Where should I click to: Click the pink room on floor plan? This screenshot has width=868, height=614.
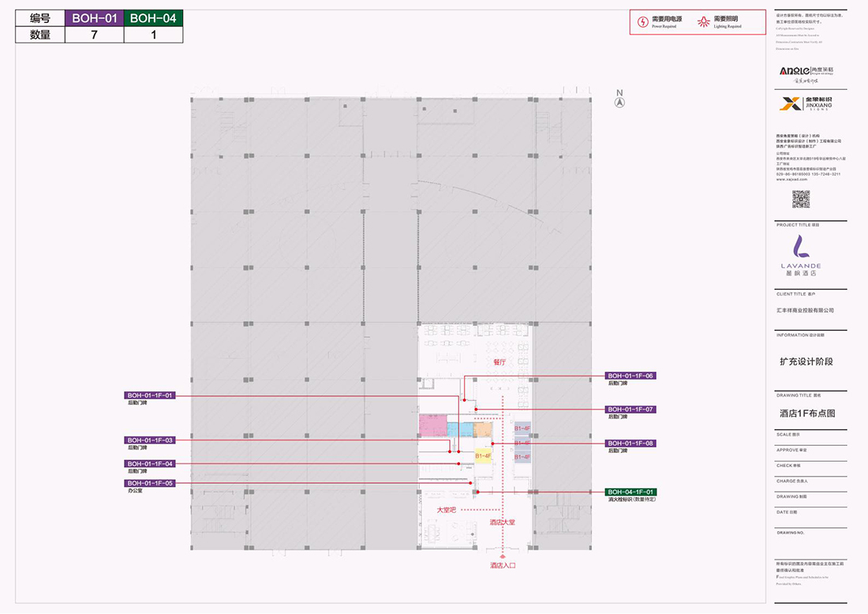pos(432,427)
